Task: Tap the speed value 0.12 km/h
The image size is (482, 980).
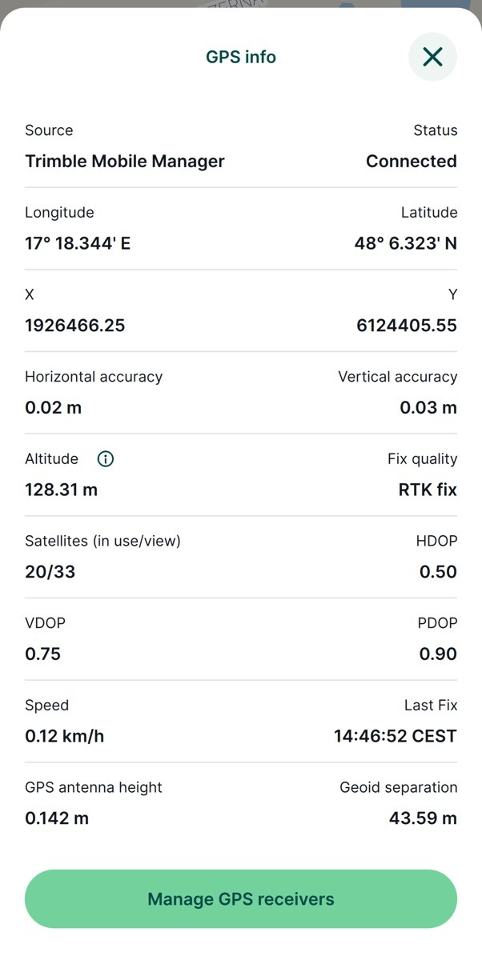Action: pyautogui.click(x=65, y=736)
